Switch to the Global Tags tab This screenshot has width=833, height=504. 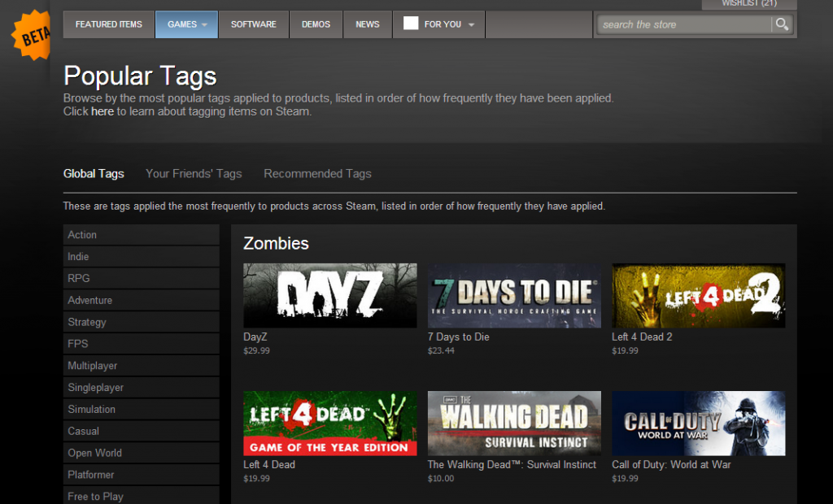tap(93, 173)
